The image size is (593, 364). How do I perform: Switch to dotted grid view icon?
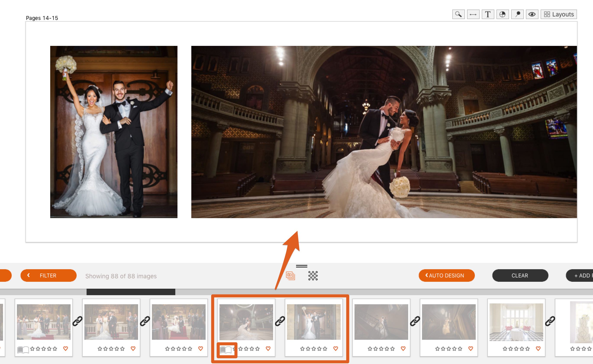point(313,276)
